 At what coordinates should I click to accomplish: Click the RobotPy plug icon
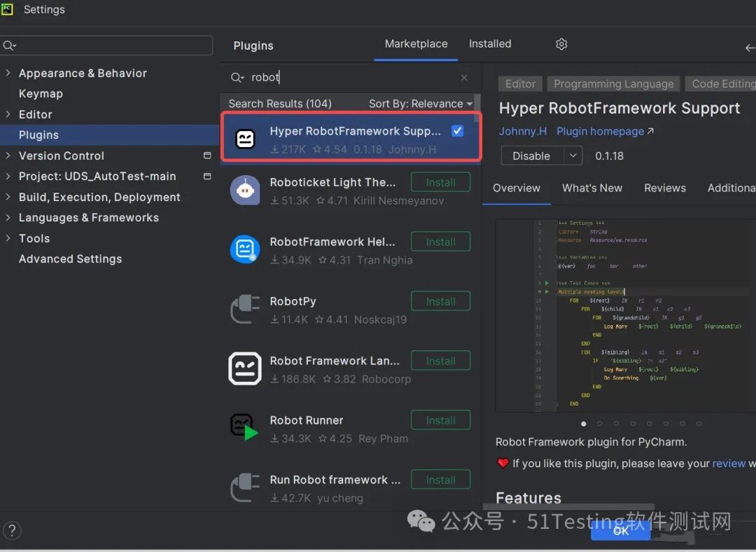pos(245,309)
